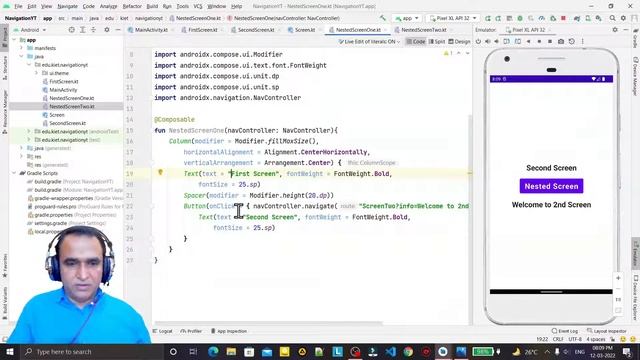Toggle the Profiler tool window
The image size is (640, 360).
191,331
